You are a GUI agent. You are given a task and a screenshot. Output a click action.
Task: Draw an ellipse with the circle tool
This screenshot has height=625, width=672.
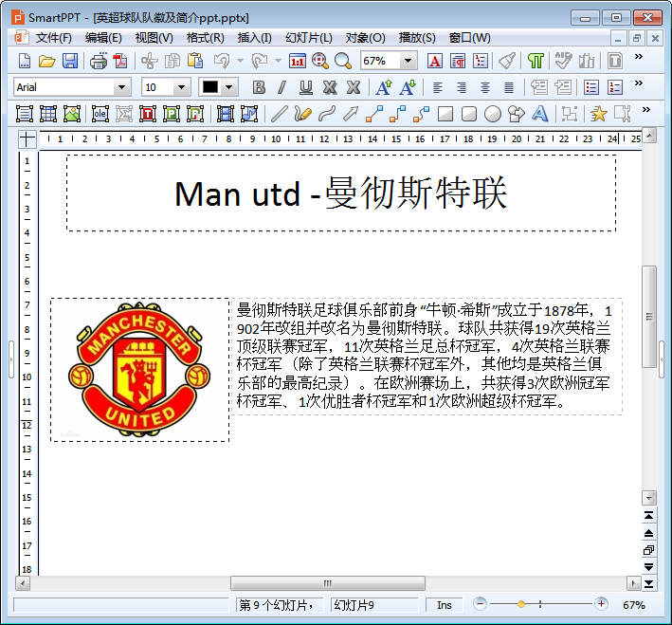tap(493, 114)
